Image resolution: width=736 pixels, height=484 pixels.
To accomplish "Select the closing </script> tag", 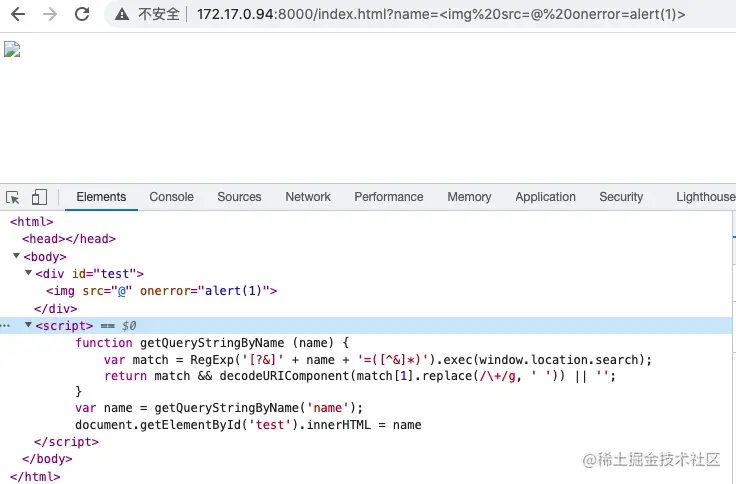I will (66, 442).
